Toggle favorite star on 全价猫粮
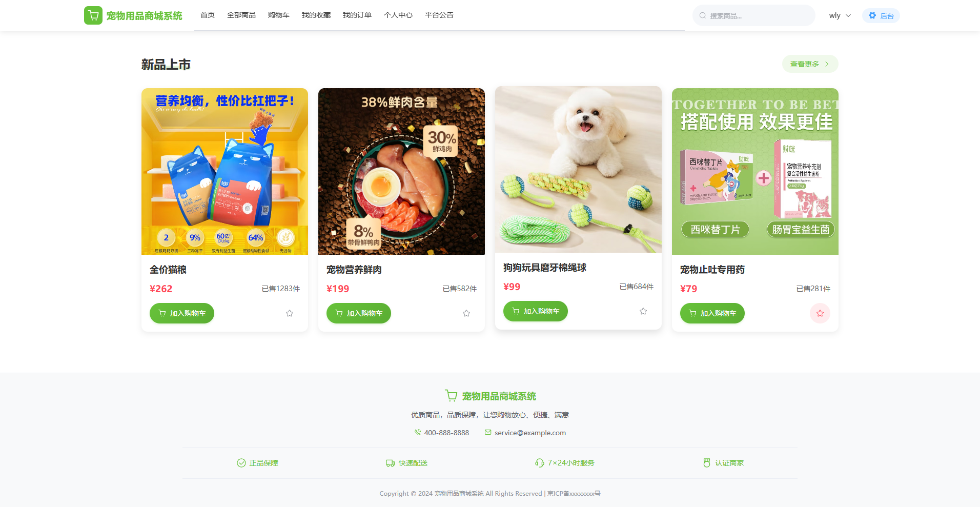 [290, 313]
